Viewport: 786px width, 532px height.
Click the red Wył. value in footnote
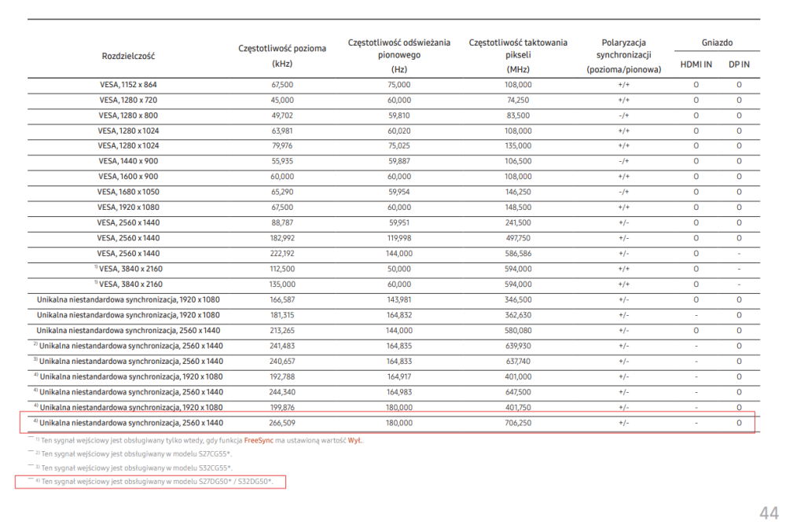point(355,441)
